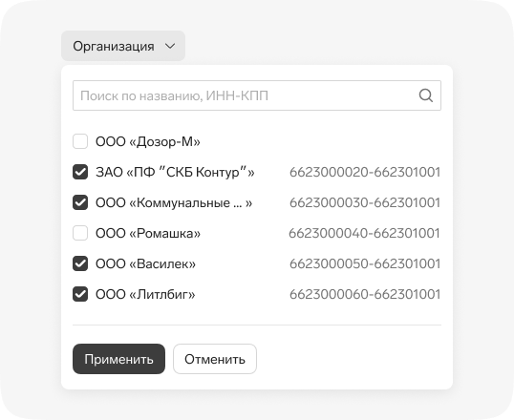Focus the Поиск по названию search field
Screen dimensions: 514x420
257,95
